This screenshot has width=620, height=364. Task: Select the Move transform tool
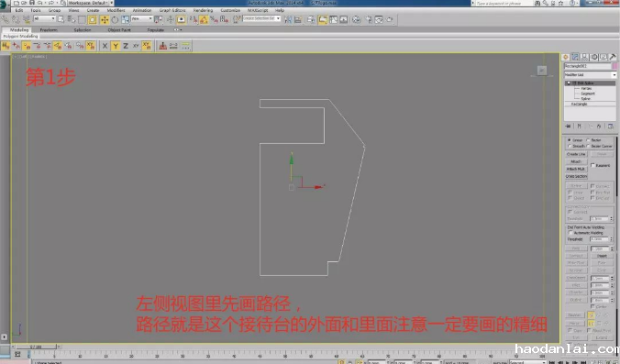[105, 19]
